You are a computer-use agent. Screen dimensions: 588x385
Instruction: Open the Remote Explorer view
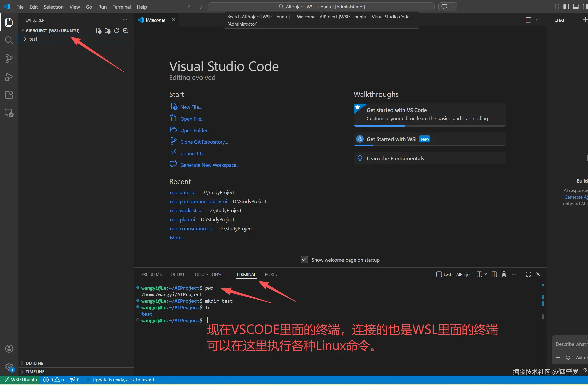(x=9, y=113)
